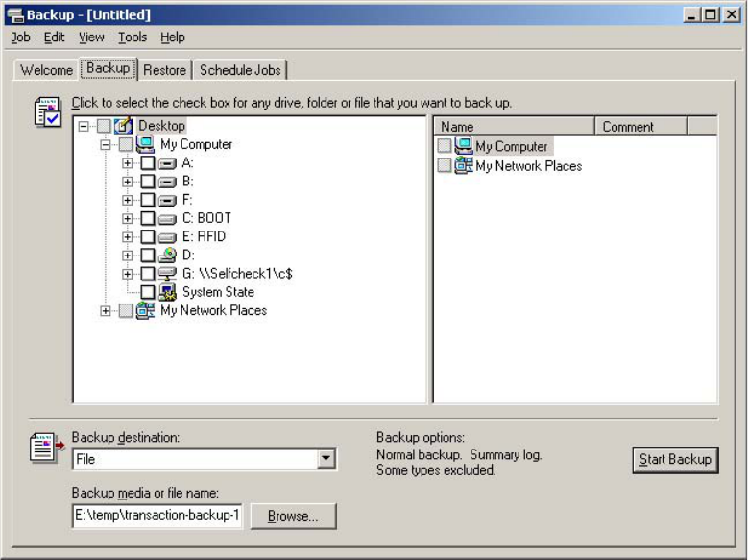Image resolution: width=748 pixels, height=560 pixels.
Task: Open the Job menu
Action: pyautogui.click(x=20, y=37)
